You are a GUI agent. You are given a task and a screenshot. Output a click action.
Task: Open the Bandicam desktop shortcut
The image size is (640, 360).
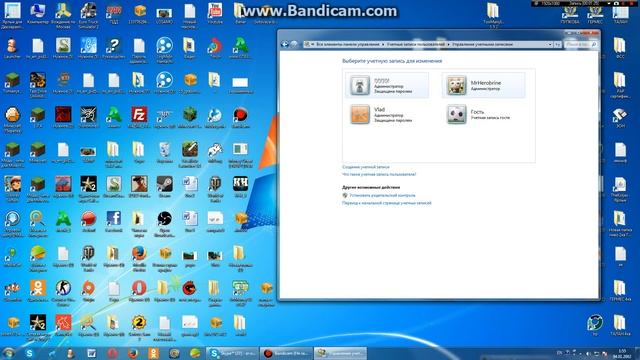(240, 118)
